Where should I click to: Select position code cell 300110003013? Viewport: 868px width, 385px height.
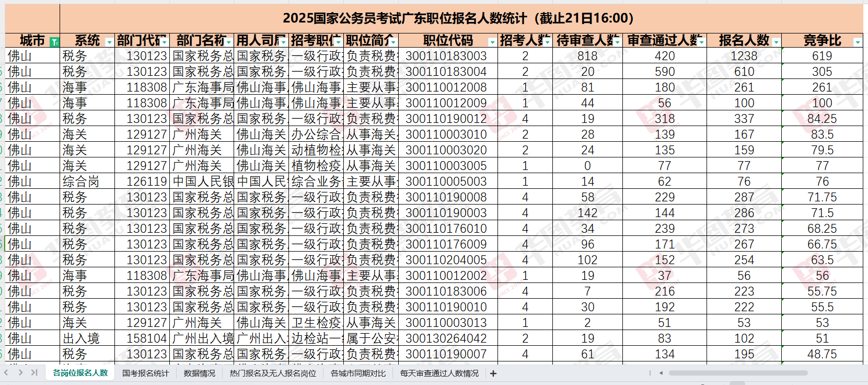coord(448,323)
